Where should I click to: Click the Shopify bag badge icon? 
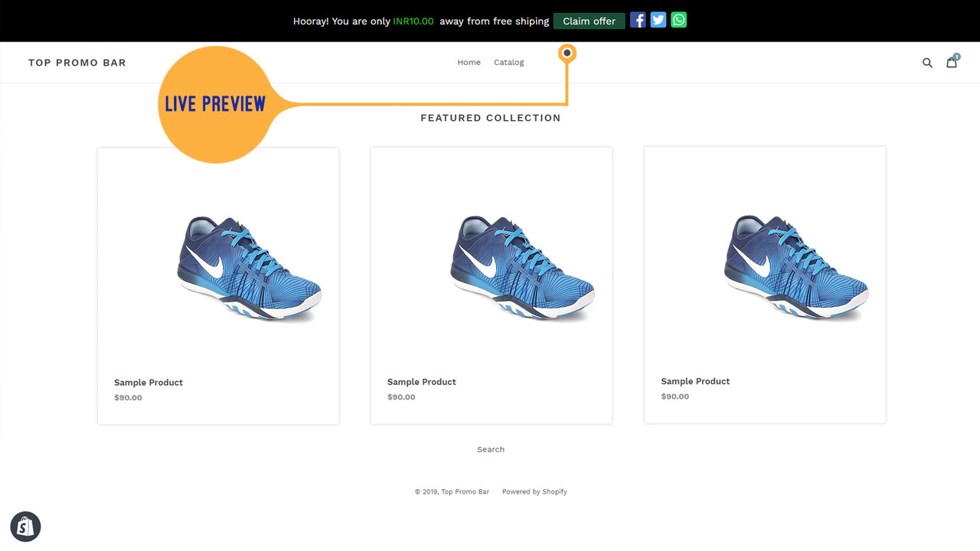[x=25, y=527]
